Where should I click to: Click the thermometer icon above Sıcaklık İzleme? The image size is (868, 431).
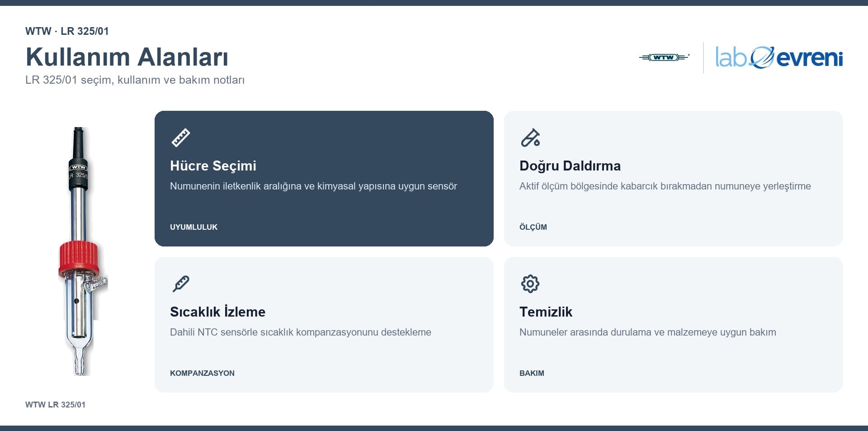point(180,284)
